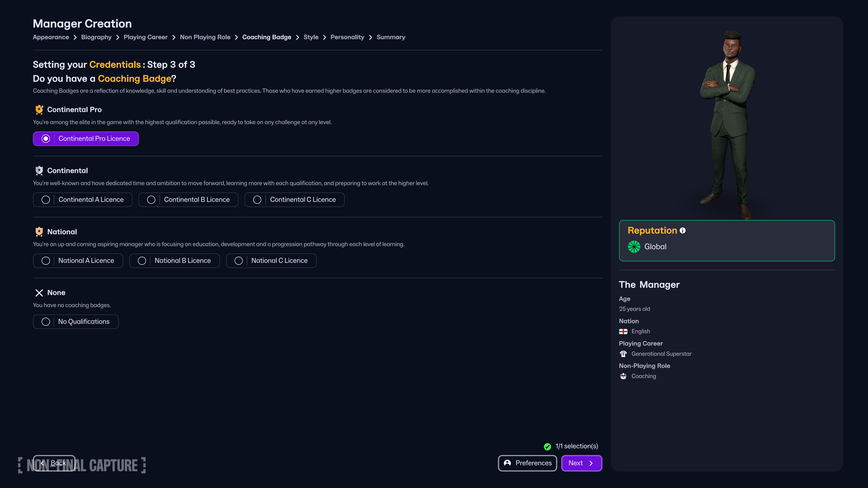Click the green Global reputation icon

point(634,246)
